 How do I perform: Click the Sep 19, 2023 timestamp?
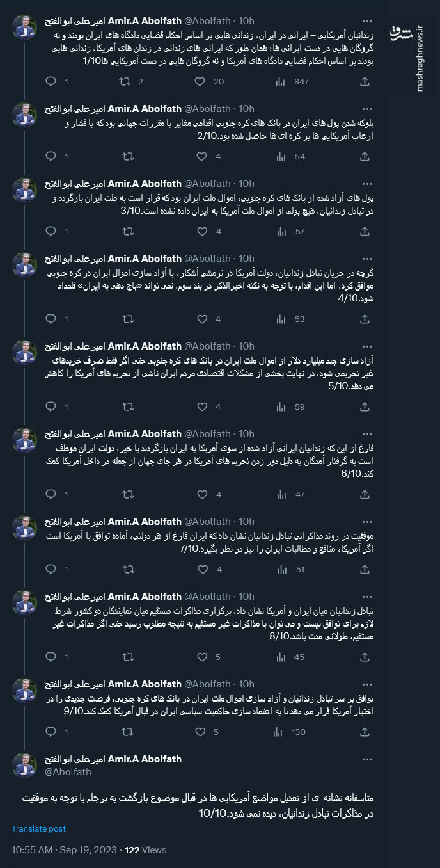coord(86,850)
